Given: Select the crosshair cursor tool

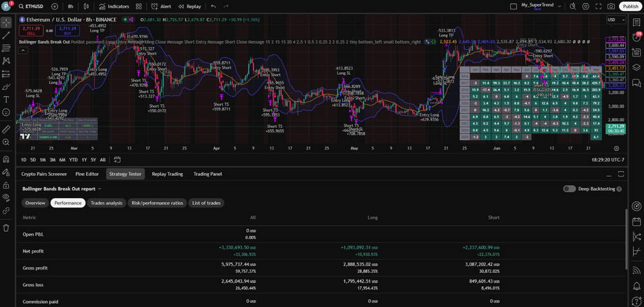Looking at the screenshot, I should point(6,23).
